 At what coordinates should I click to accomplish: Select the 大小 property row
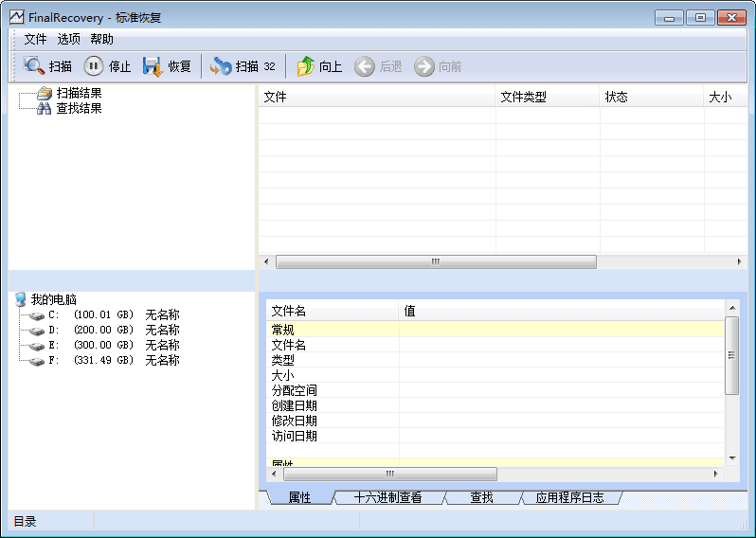pyautogui.click(x=495, y=375)
